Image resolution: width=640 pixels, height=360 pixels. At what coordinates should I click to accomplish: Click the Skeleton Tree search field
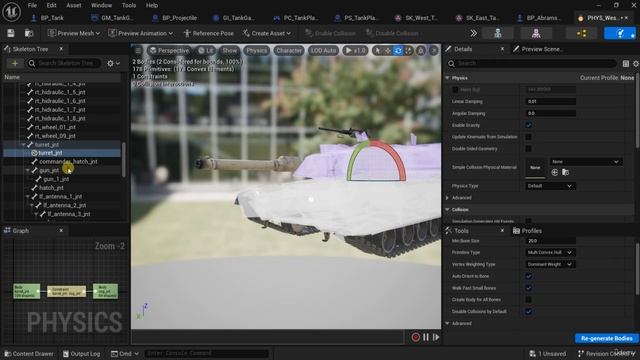[x=64, y=63]
